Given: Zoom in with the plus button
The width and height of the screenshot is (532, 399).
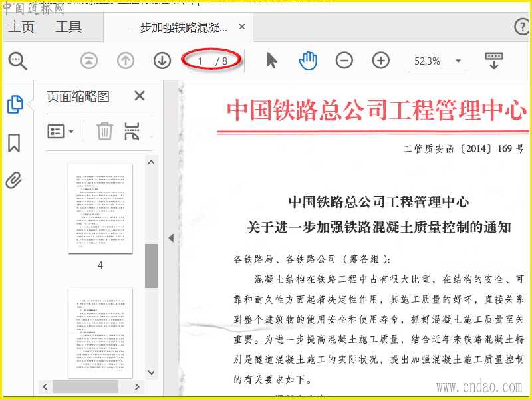Looking at the screenshot, I should coord(380,61).
